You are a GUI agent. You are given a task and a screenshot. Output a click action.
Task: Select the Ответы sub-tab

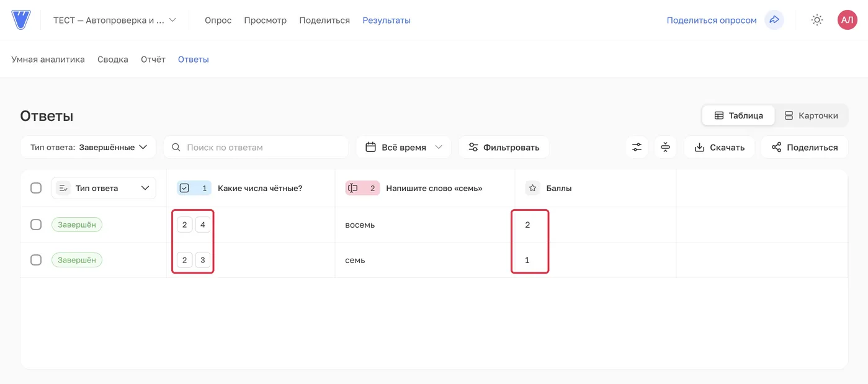194,60
